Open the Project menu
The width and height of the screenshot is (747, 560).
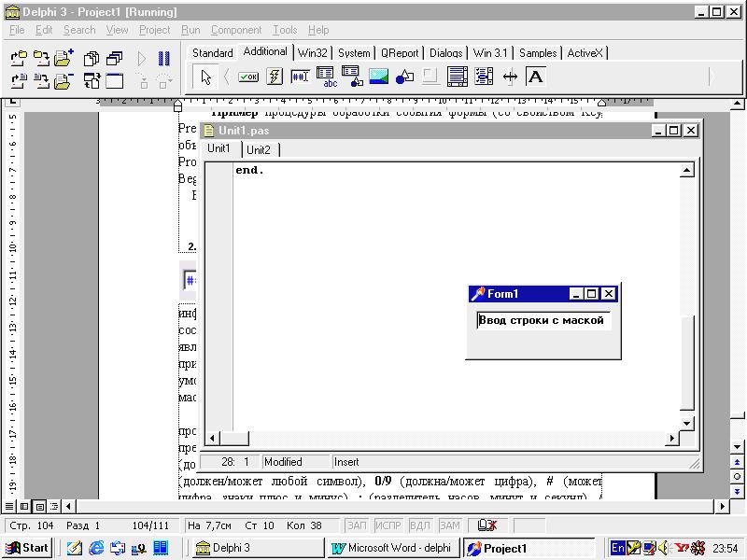[x=154, y=30]
